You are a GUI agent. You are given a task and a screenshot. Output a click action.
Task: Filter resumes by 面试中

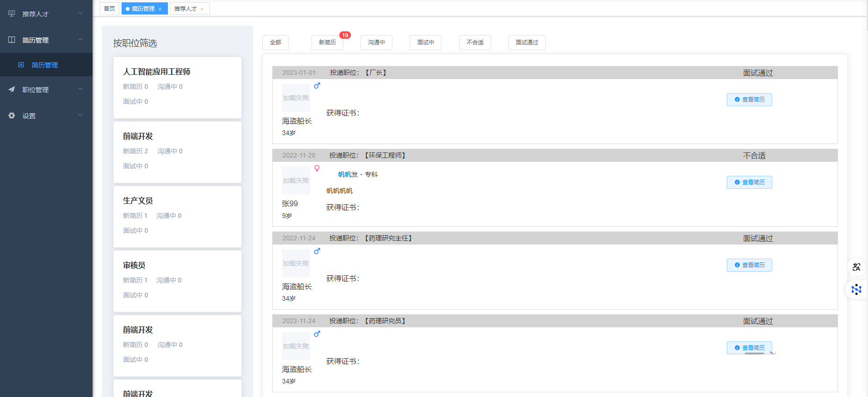pos(426,43)
